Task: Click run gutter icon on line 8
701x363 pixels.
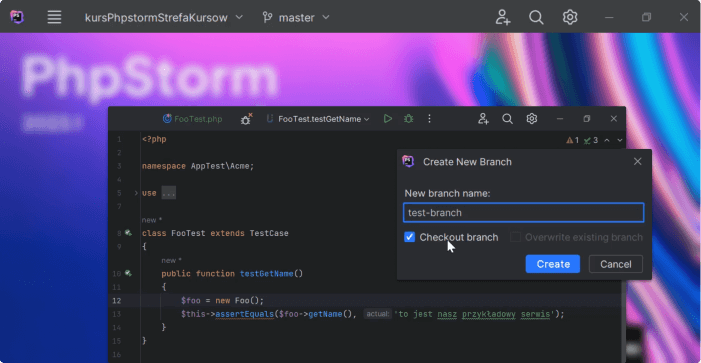Action: pos(128,233)
